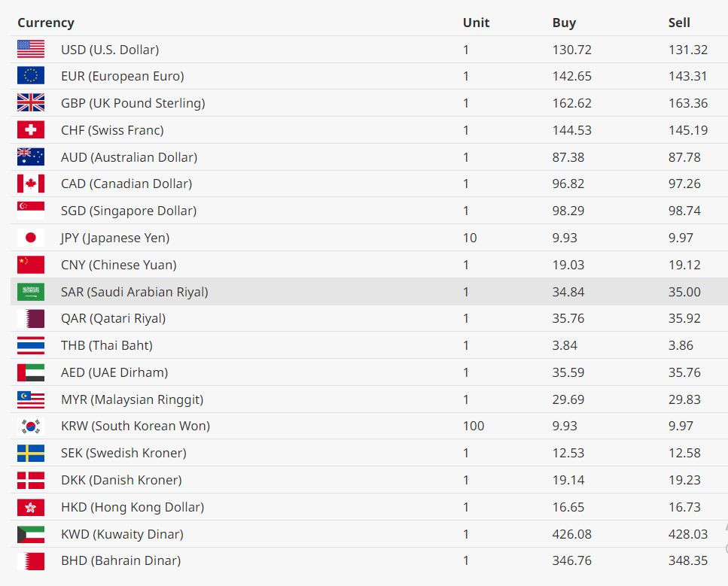Click the KWD sell rate 428.03
This screenshot has width=728, height=586.
click(688, 534)
